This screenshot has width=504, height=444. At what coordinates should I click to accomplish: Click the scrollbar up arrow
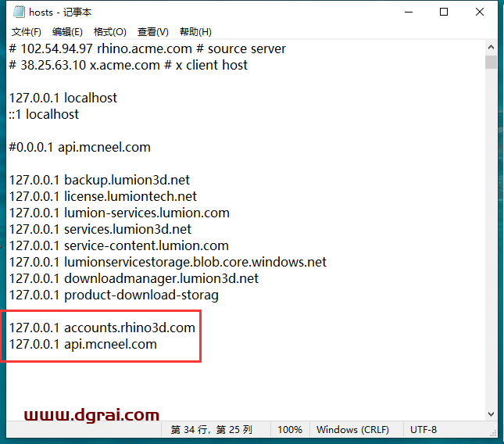(491, 47)
